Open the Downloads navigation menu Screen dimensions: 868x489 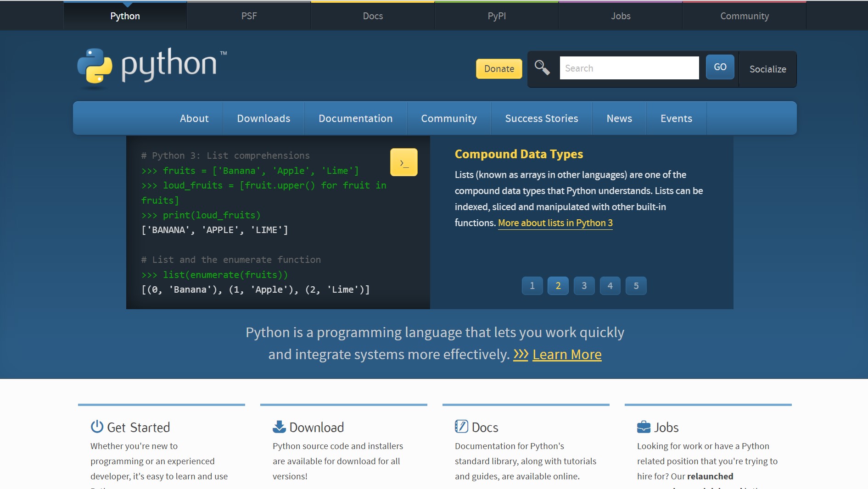pos(263,118)
